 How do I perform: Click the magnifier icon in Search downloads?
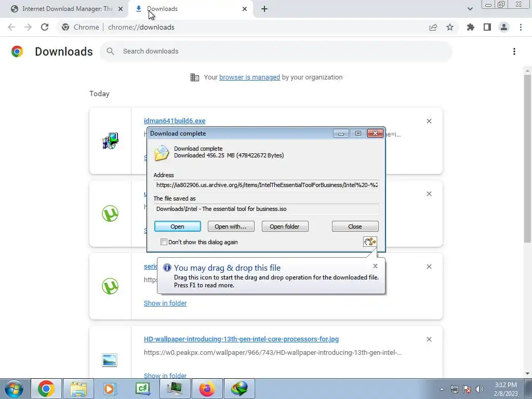(110, 51)
